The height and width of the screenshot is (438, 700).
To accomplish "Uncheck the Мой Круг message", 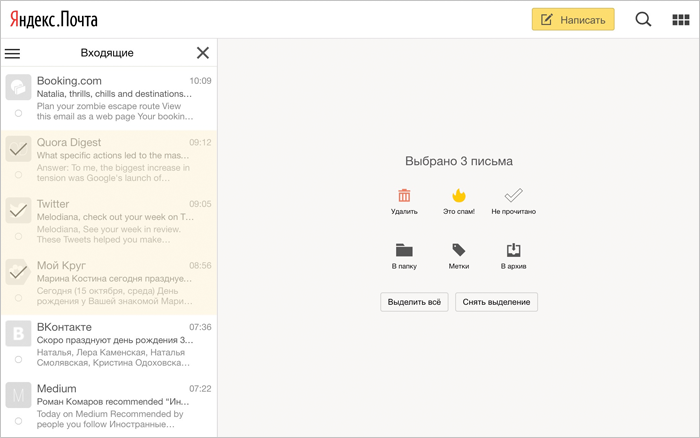I will click(18, 272).
